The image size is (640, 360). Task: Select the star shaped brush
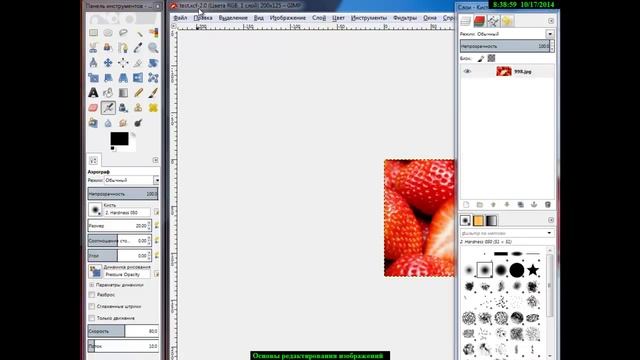point(533,270)
